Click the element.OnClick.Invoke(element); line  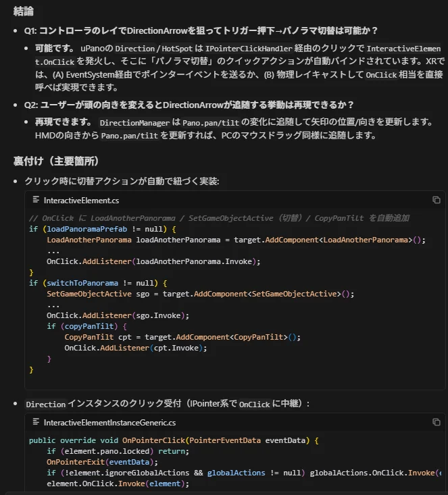pos(118,484)
